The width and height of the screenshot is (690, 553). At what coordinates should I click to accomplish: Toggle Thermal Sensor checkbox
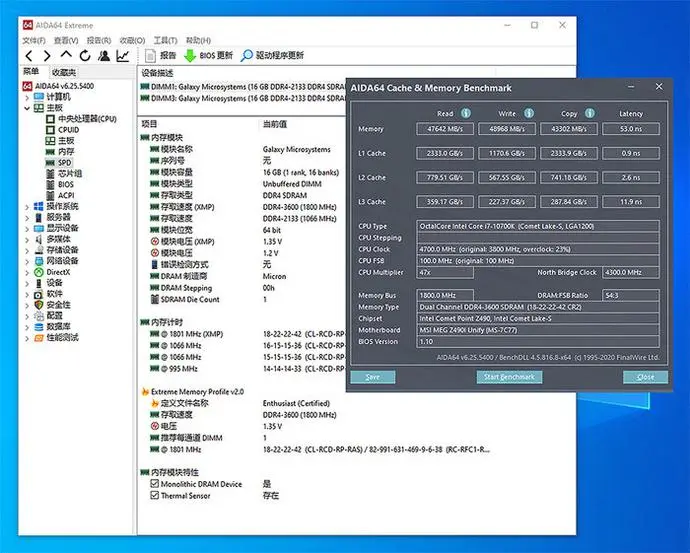154,495
